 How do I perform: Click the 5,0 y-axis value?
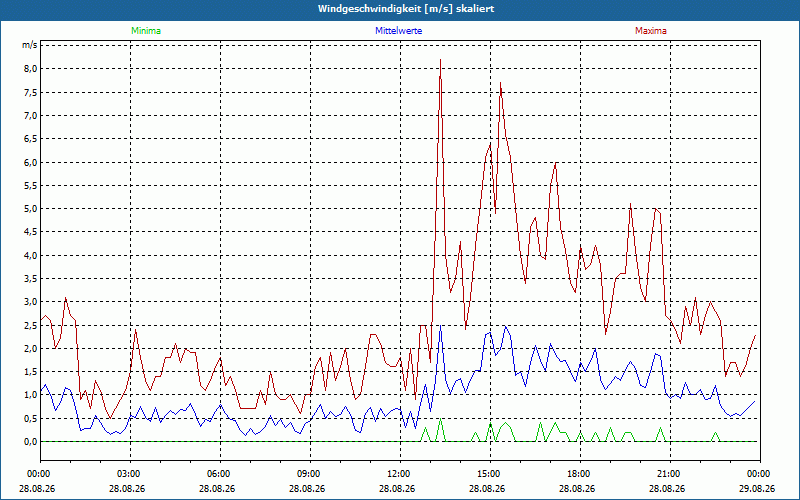(31, 209)
